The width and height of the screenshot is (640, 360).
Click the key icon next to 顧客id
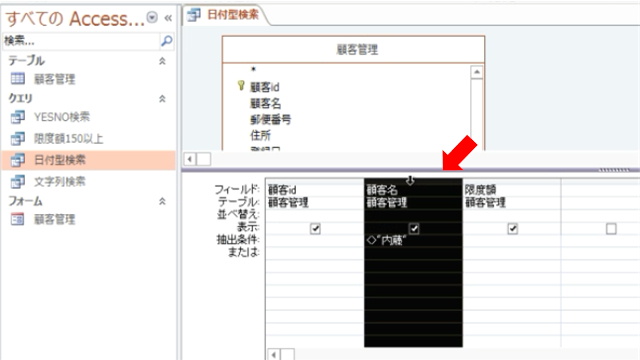pos(241,85)
